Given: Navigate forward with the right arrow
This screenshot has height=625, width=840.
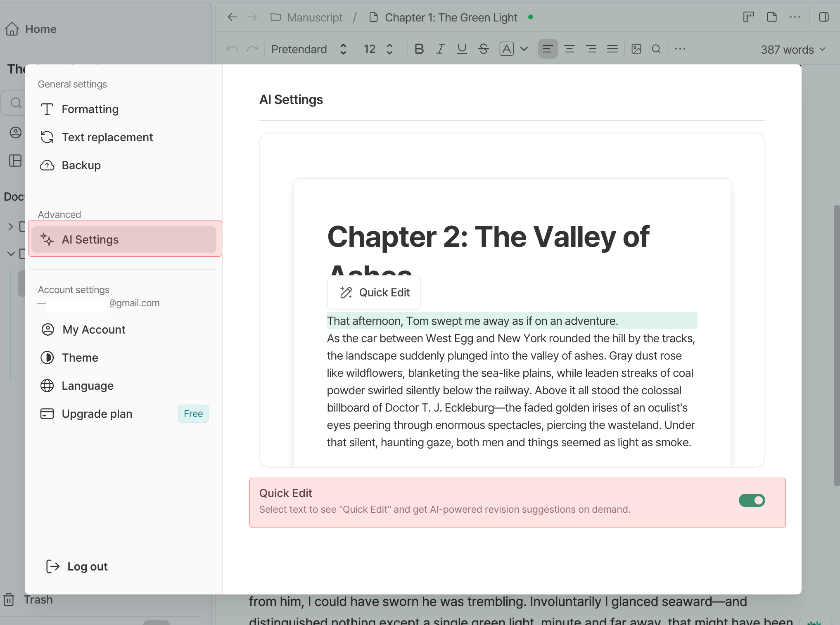Looking at the screenshot, I should pyautogui.click(x=252, y=17).
